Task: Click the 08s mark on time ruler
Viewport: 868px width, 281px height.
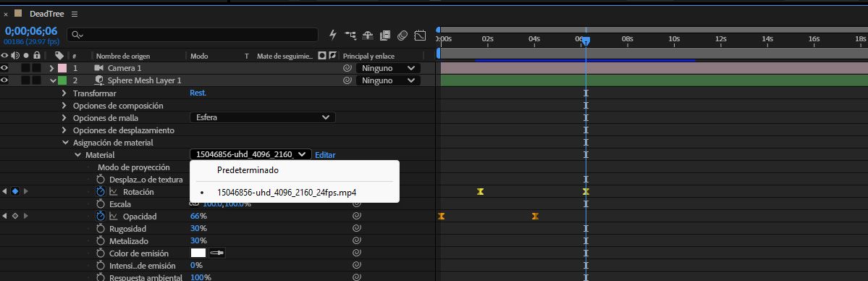Action: click(627, 39)
